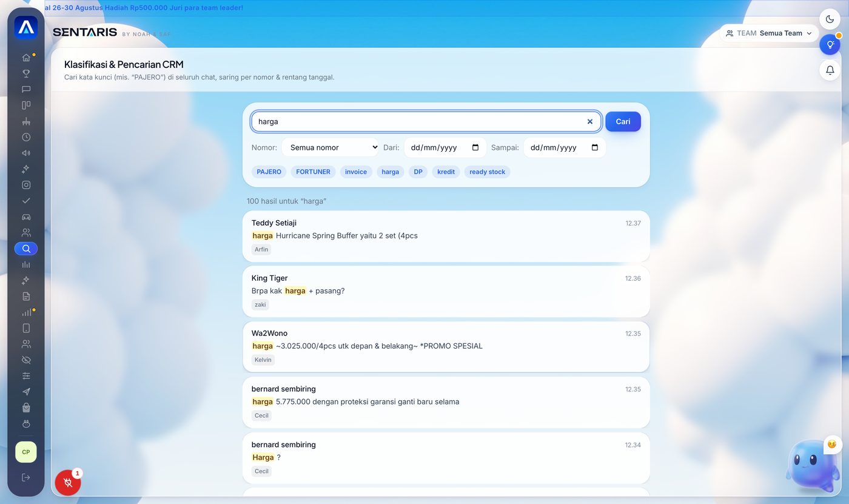Click the red disconnected plug button
Screen dimensions: 849x504
point(68,483)
